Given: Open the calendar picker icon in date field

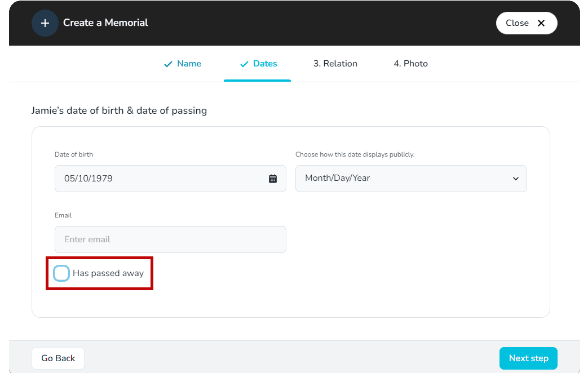Looking at the screenshot, I should pos(273,178).
